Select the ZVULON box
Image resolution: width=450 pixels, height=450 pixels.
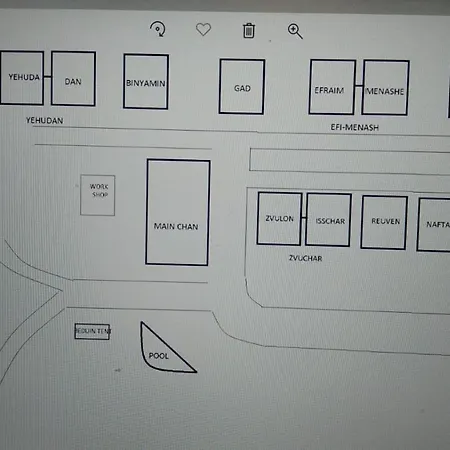coord(279,219)
